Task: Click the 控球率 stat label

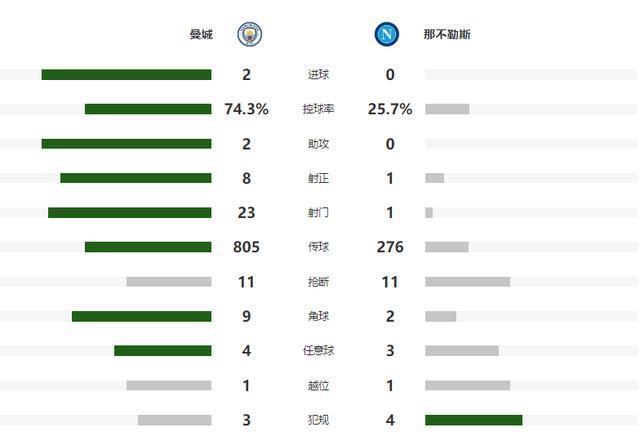Action: (x=318, y=109)
